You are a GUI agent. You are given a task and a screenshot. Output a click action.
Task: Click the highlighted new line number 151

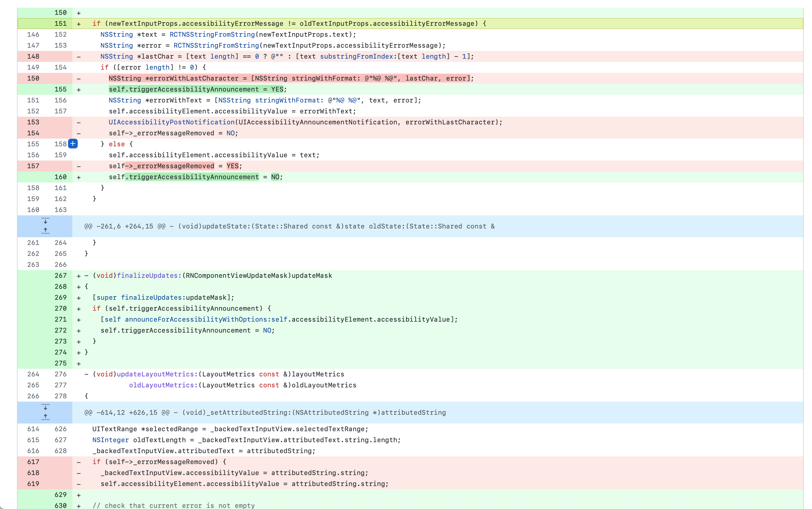coord(61,24)
